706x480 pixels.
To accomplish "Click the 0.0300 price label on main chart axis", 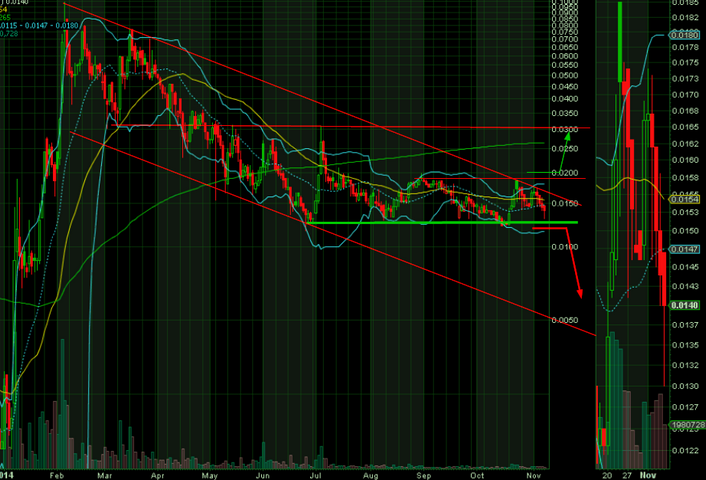I will (x=565, y=130).
